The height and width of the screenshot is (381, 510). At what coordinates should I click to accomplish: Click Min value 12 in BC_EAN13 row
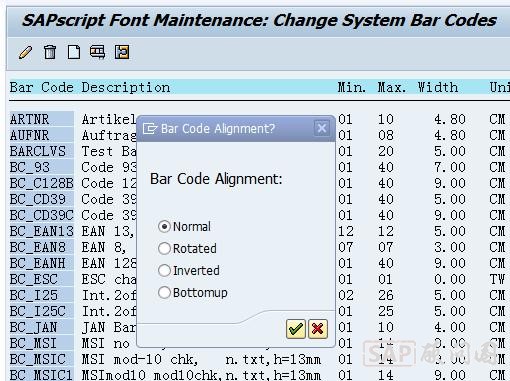346,231
